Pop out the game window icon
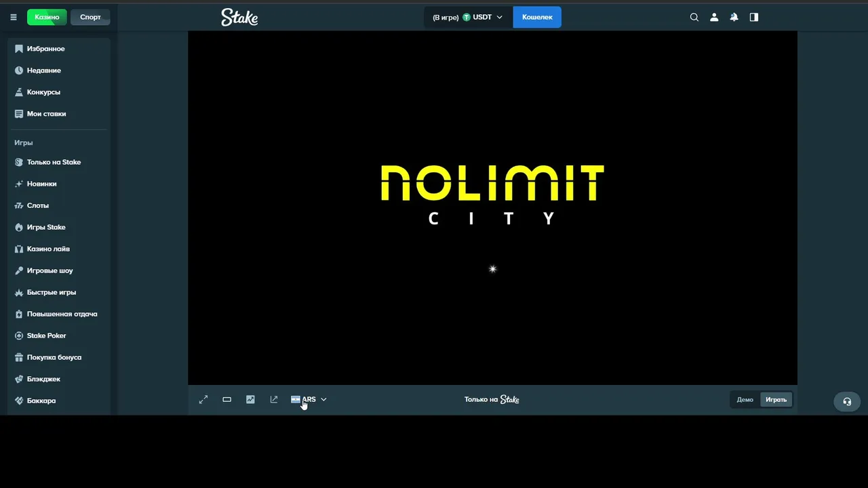 pyautogui.click(x=274, y=400)
